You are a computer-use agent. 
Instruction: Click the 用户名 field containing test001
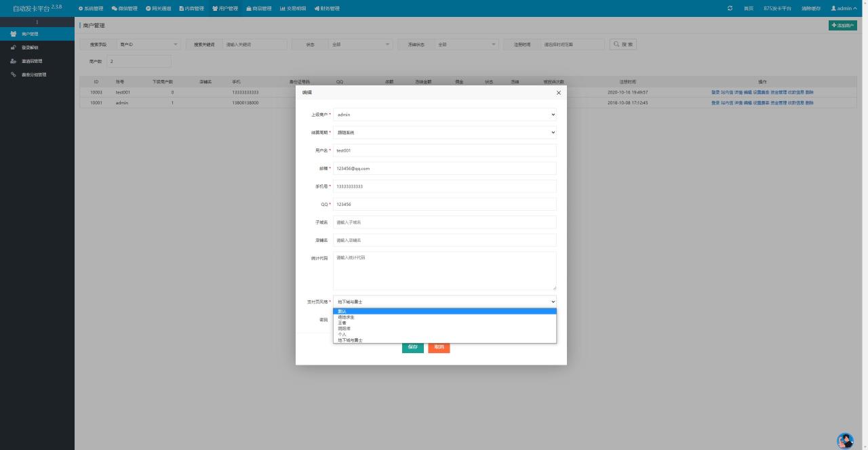[x=445, y=150]
